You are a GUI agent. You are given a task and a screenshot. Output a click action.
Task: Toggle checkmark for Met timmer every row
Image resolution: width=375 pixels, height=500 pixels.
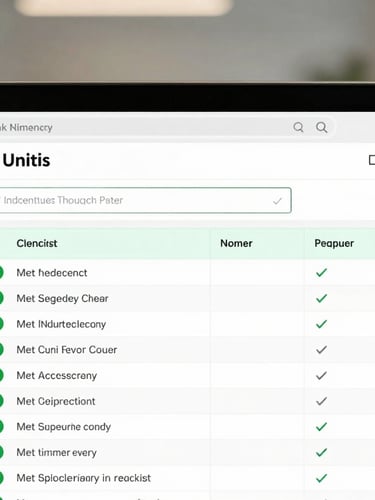tap(321, 452)
